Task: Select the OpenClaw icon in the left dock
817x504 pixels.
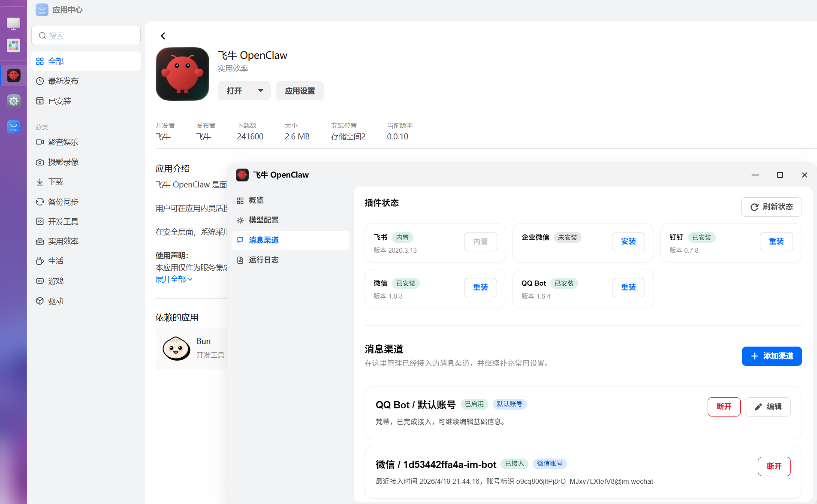Action: 13,75
